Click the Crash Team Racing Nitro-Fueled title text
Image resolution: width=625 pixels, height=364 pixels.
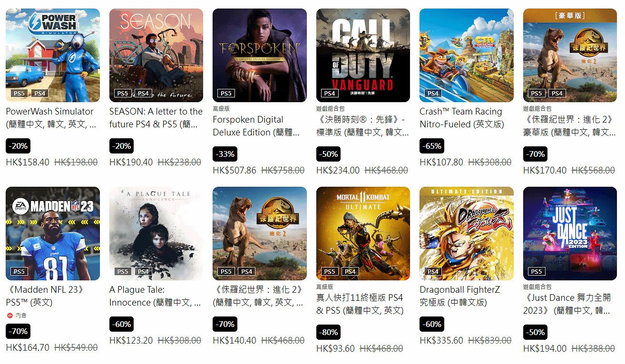click(x=462, y=118)
